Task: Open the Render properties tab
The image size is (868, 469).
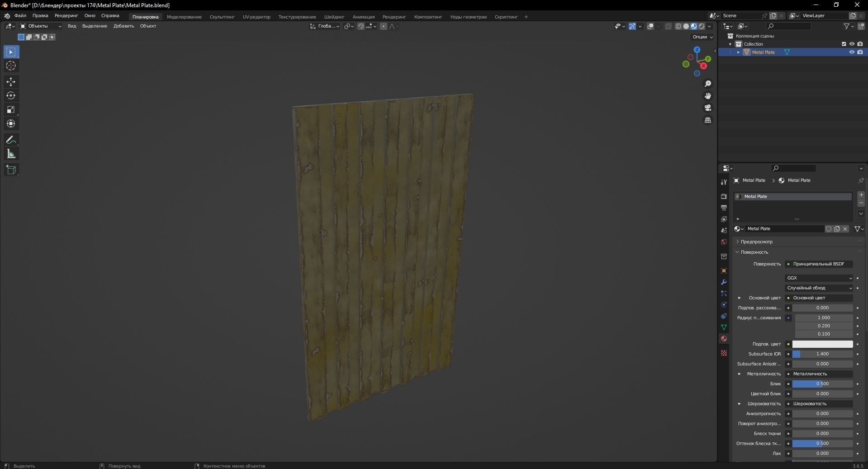Action: [x=724, y=196]
